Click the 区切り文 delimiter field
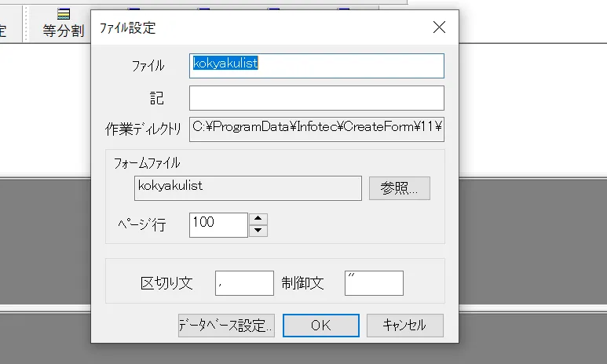Image resolution: width=607 pixels, height=364 pixels. (x=243, y=283)
